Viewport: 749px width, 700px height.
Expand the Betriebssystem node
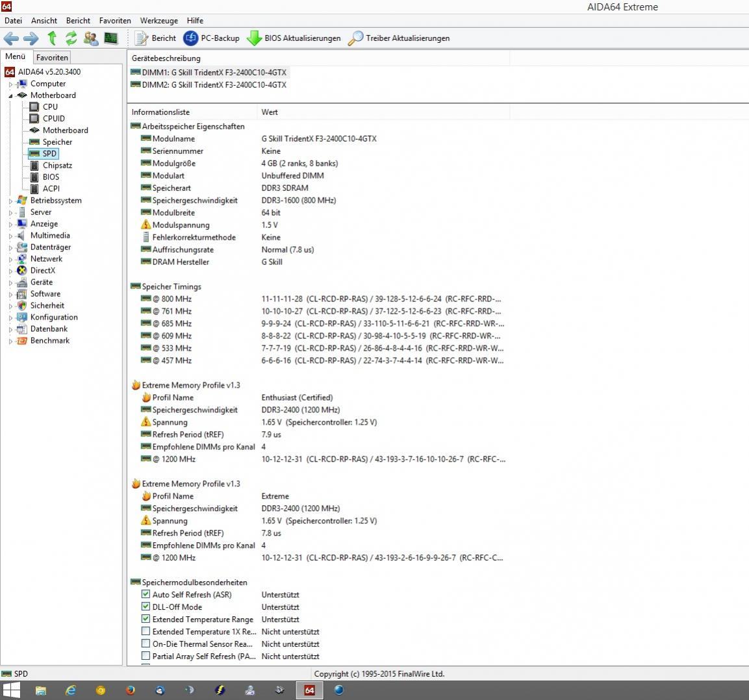(10, 201)
